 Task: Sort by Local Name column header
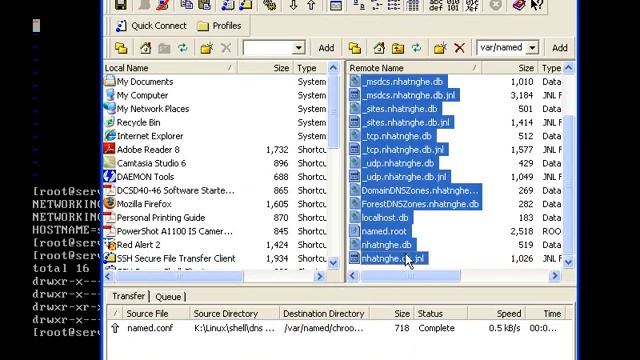pyautogui.click(x=170, y=68)
